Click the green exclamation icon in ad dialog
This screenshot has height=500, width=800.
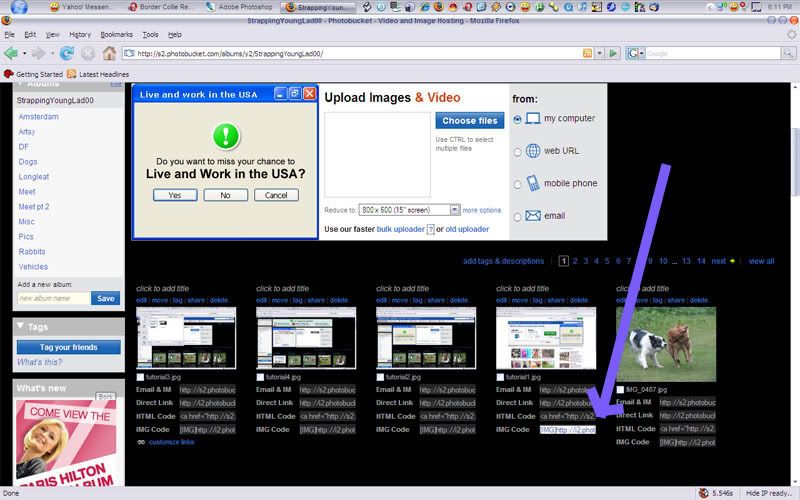(x=226, y=136)
